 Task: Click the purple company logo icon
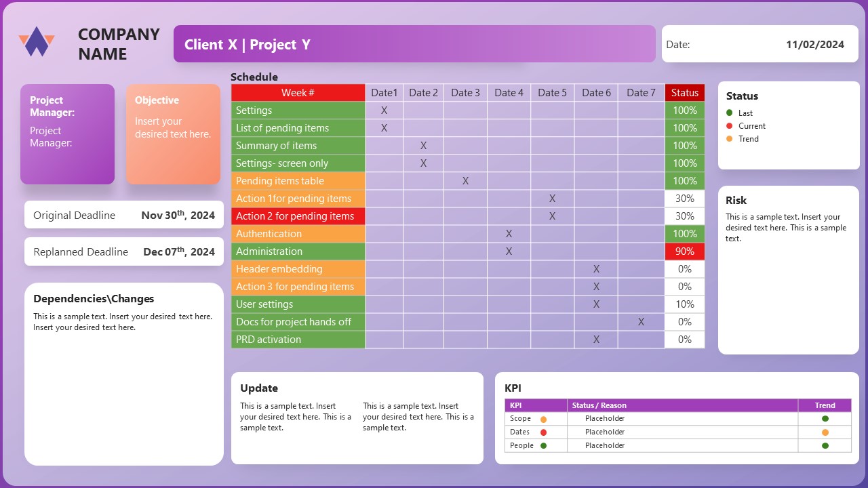[x=36, y=41]
